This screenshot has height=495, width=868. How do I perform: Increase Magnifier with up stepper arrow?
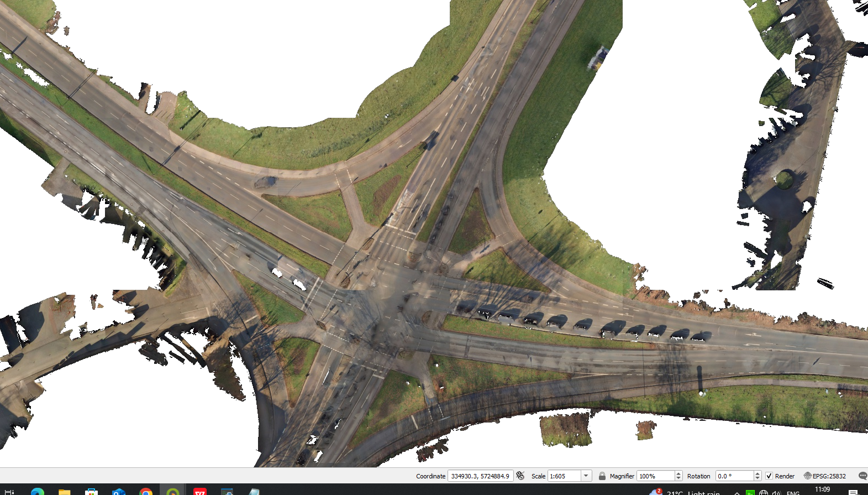point(678,473)
